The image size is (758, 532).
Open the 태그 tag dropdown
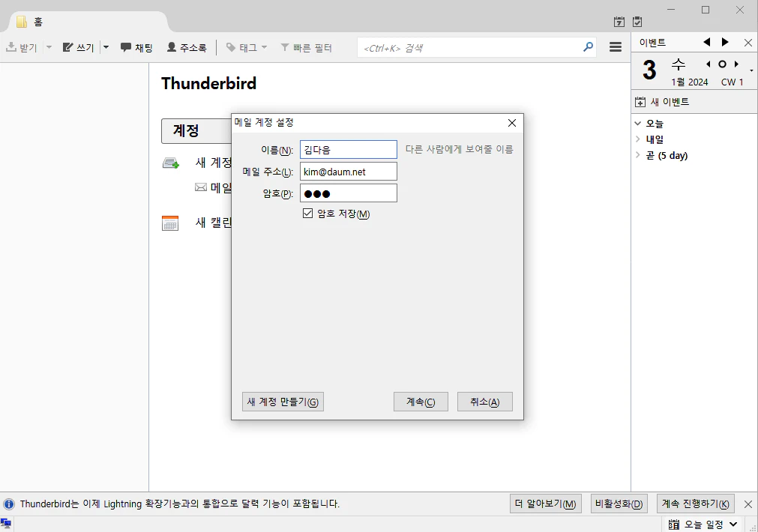click(247, 47)
